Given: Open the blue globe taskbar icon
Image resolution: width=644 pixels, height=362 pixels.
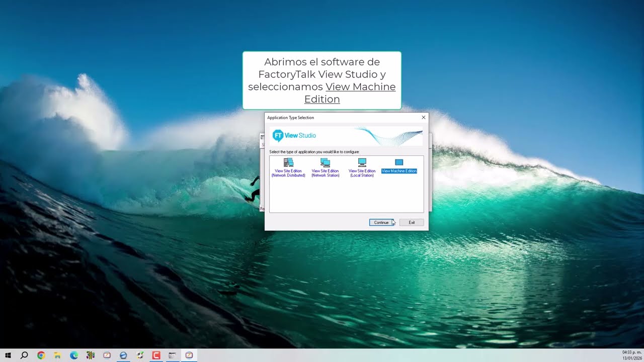Looking at the screenshot, I should click(x=123, y=355).
